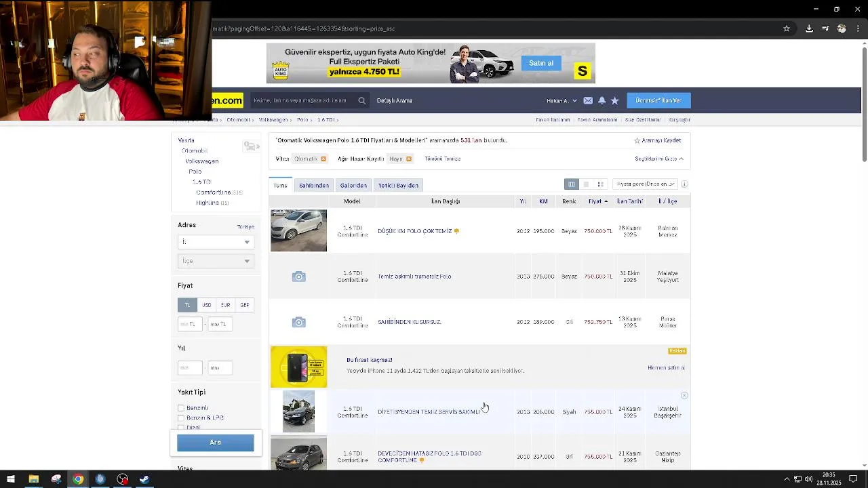Click the site keyword search box
868x488 pixels.
point(302,100)
